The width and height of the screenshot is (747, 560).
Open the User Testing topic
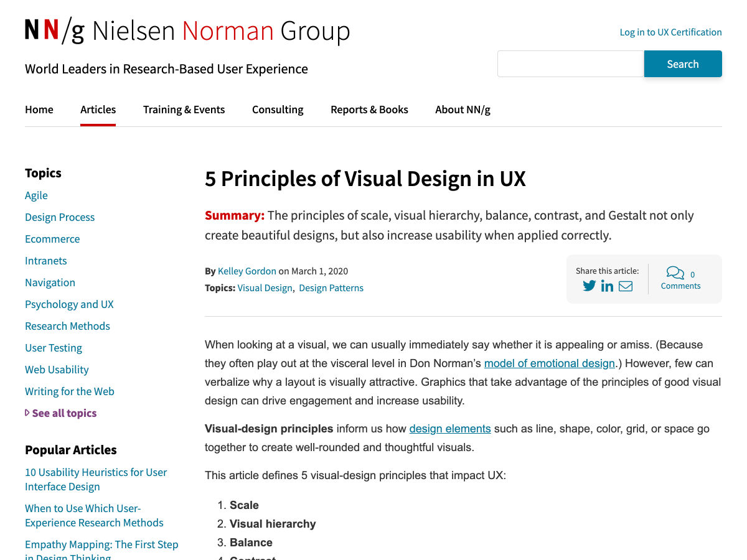pyautogui.click(x=54, y=348)
